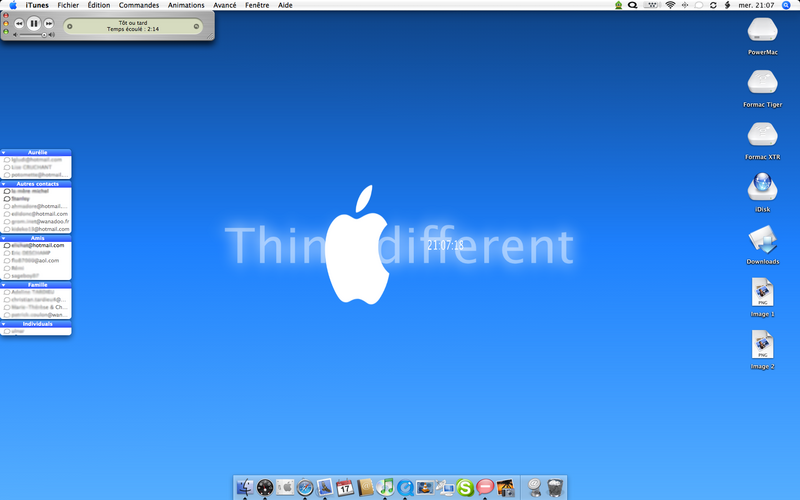The width and height of the screenshot is (800, 500).
Task: Open the Fenêtre menu
Action: coord(257,5)
